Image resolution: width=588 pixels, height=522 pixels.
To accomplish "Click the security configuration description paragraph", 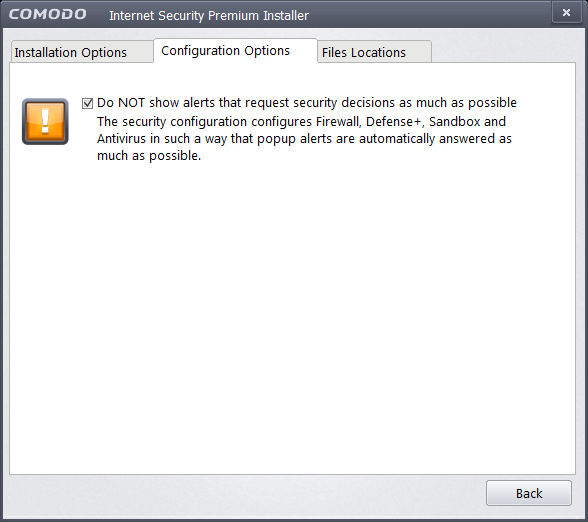I will pos(304,138).
